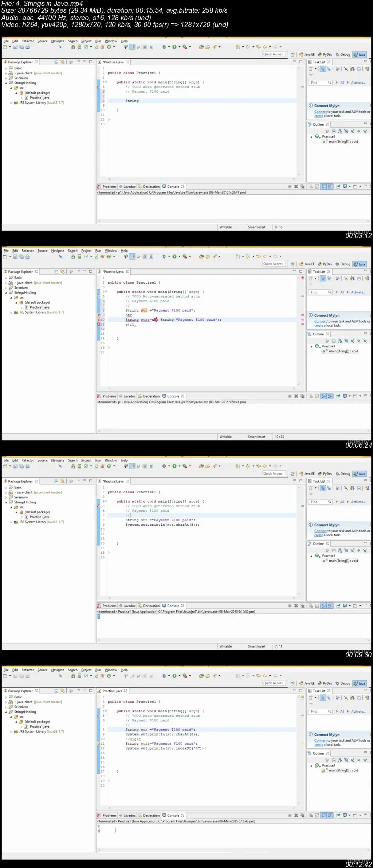Toggle Show Whitespace Characters in 00:09:30 toolbar
The width and height of the screenshot is (373, 868).
[x=151, y=466]
